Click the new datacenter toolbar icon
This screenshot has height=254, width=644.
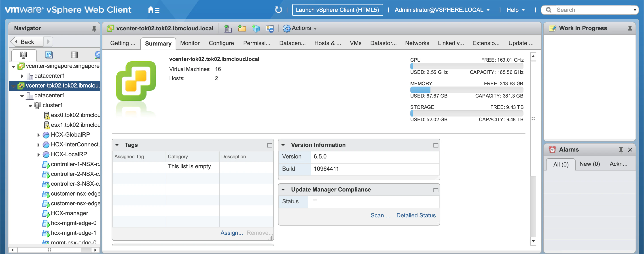[x=228, y=28]
